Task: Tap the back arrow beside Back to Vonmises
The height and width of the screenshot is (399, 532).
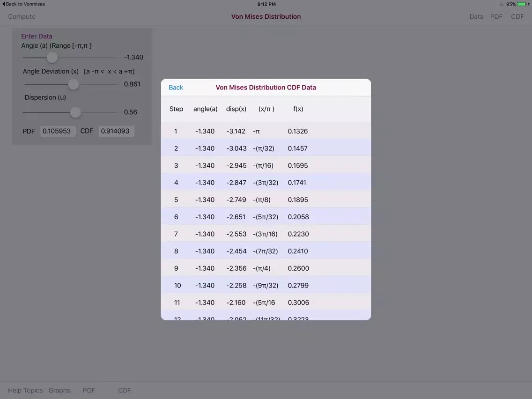Action: 3,4
